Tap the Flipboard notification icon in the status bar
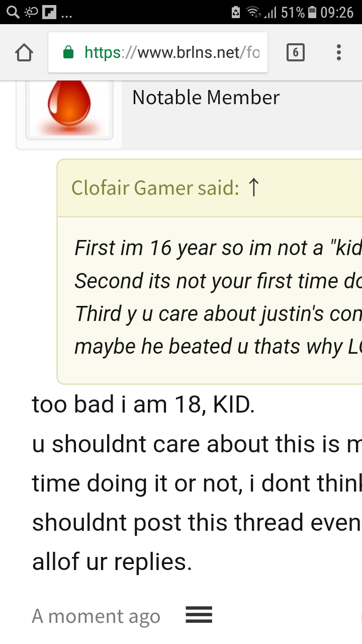 49,12
